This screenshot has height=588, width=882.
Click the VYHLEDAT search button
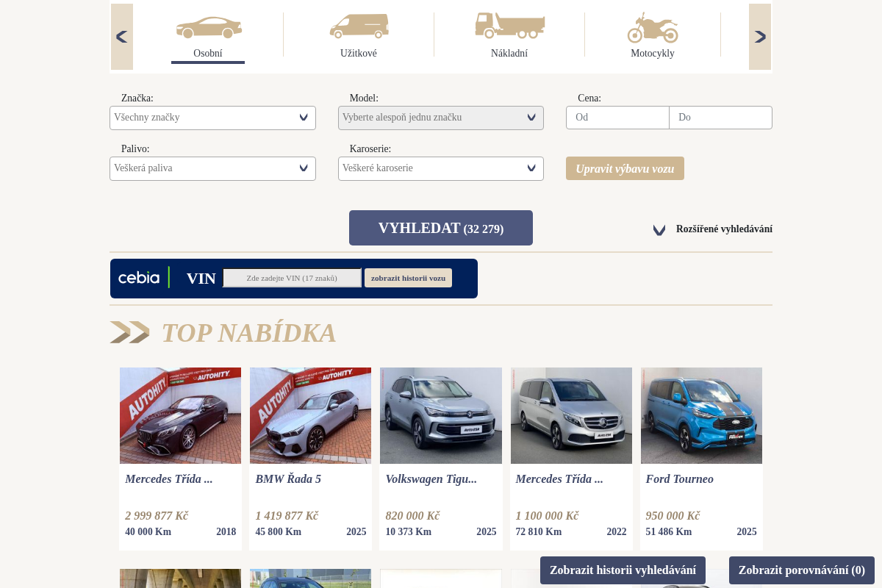pos(441,228)
